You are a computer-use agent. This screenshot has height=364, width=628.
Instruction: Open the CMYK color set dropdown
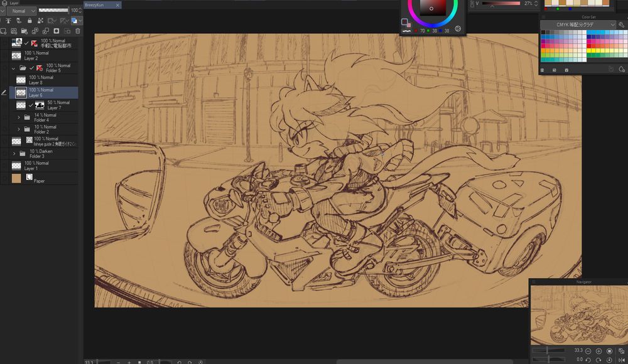pyautogui.click(x=578, y=25)
